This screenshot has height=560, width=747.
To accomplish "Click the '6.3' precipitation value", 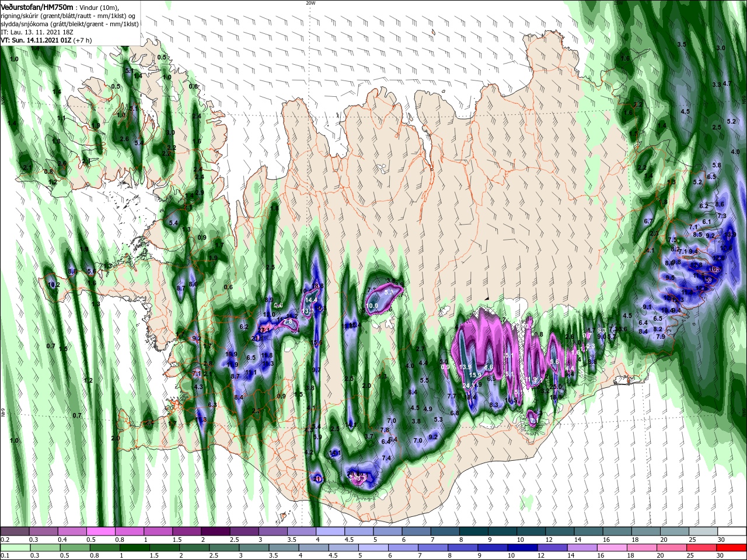I will 212,405.
